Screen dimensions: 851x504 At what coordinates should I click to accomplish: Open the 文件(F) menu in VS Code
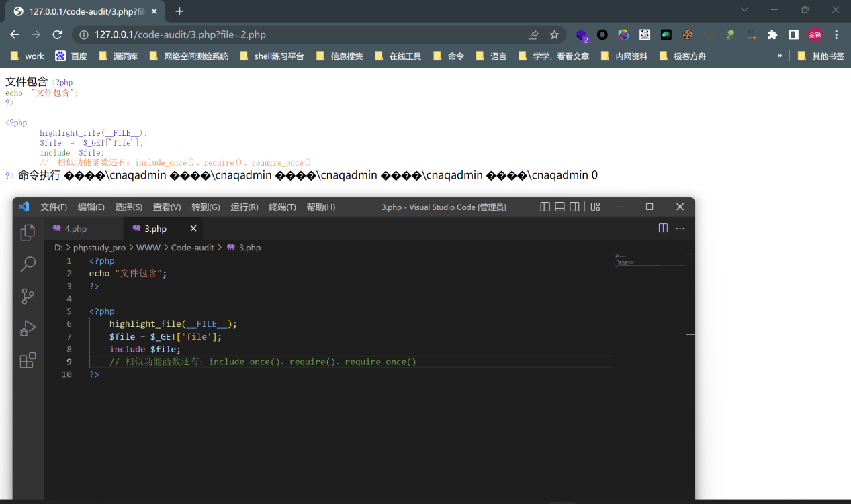click(54, 207)
